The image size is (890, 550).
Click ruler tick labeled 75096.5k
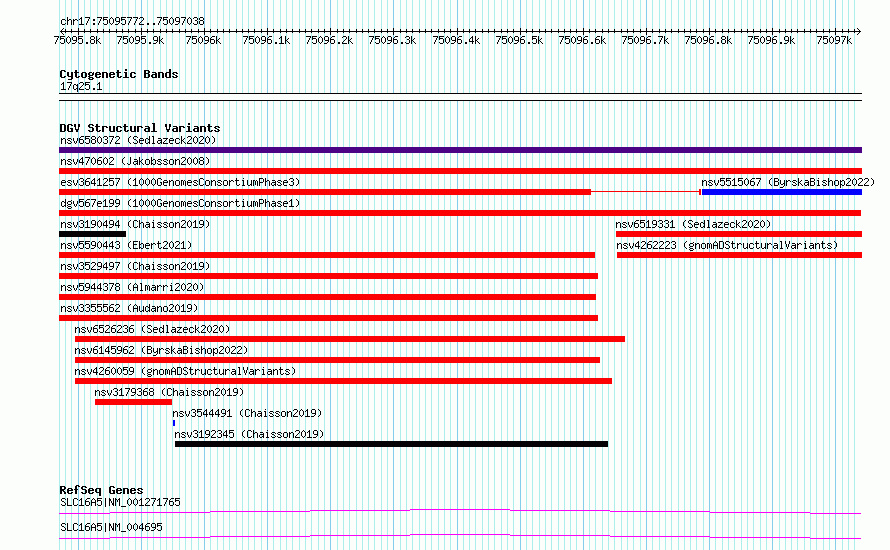(x=519, y=40)
